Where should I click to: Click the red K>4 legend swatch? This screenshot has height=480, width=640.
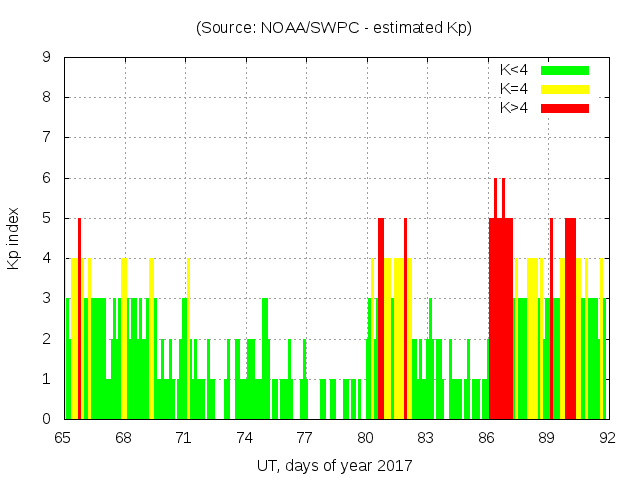click(x=565, y=107)
